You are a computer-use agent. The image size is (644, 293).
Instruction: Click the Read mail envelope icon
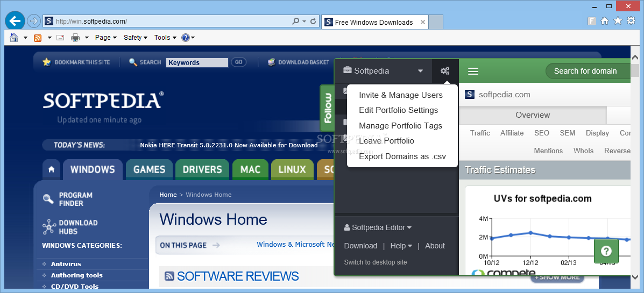click(x=60, y=38)
